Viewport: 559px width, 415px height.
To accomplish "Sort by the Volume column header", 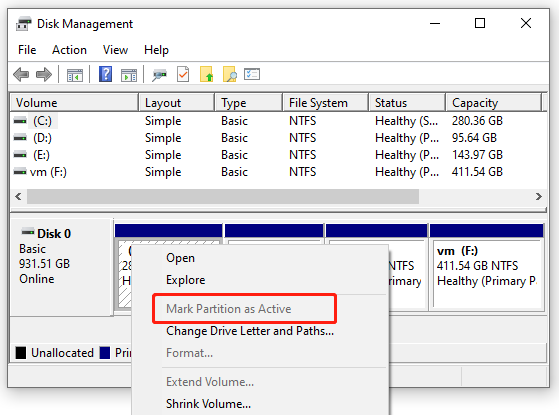I will click(74, 103).
